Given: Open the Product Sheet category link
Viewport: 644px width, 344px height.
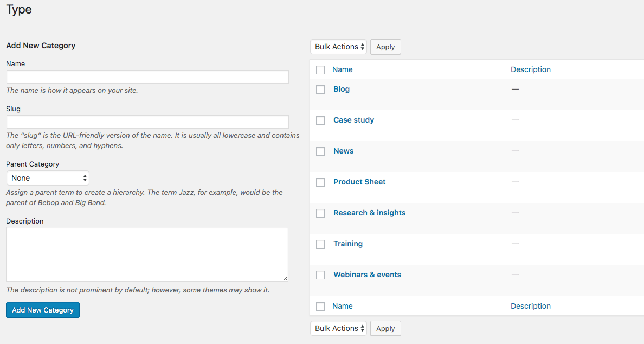Looking at the screenshot, I should tap(359, 182).
